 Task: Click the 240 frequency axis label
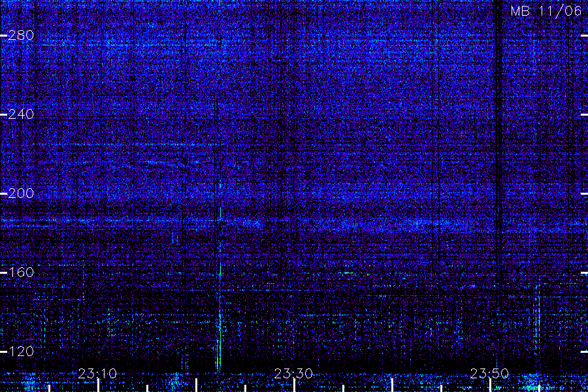click(21, 114)
